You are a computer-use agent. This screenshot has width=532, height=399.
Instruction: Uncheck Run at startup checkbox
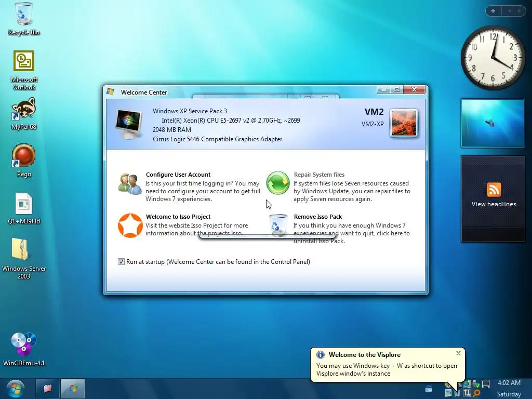121,262
